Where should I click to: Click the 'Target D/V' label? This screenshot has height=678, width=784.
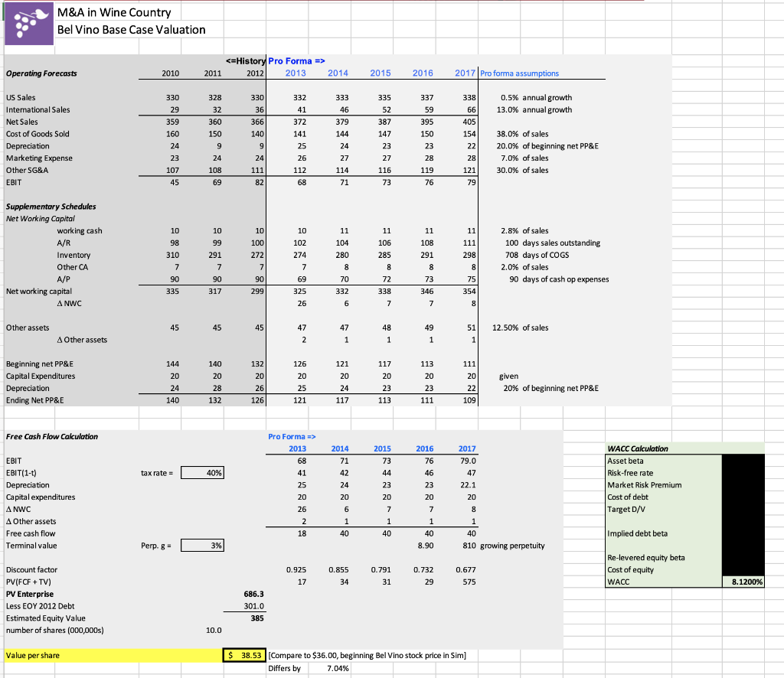tap(626, 509)
